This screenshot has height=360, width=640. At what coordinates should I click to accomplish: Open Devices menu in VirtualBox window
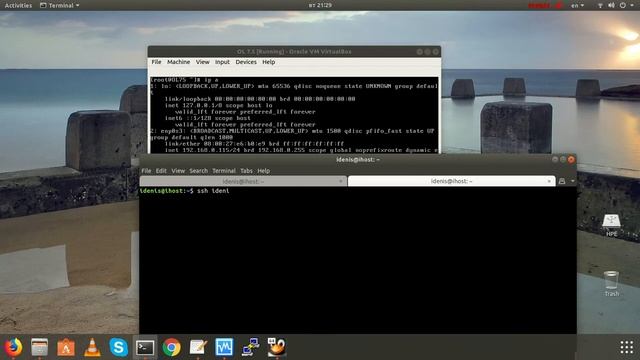coord(246,62)
